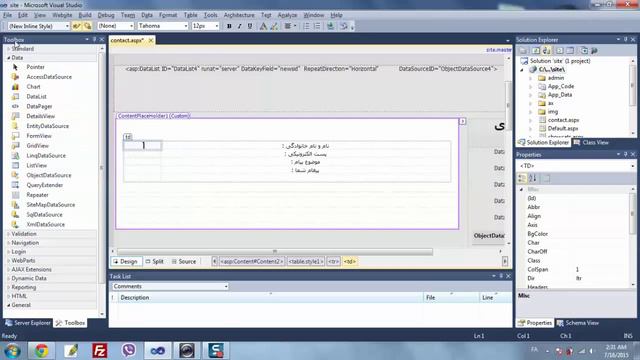
Task: Toggle Bold formatting in the toolbar
Action: click(229, 26)
